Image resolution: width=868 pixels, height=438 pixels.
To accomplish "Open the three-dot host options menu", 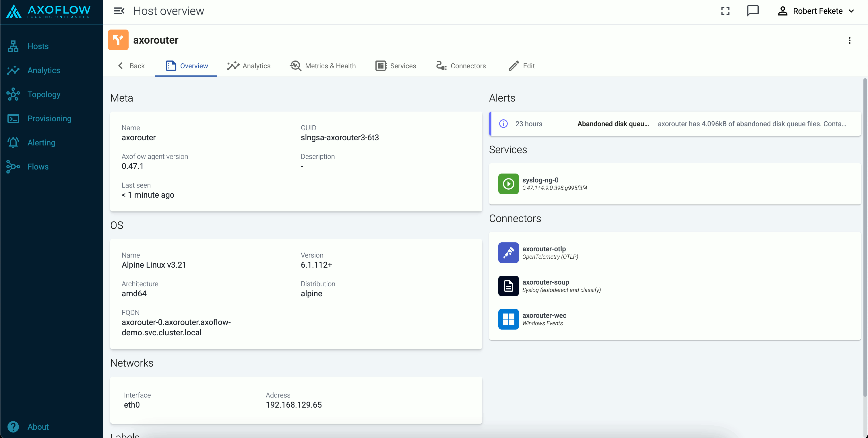I will click(849, 40).
